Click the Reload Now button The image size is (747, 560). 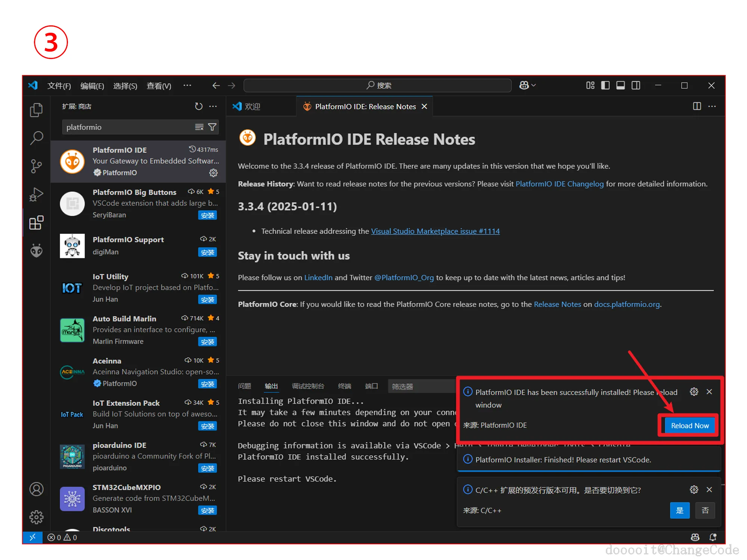pyautogui.click(x=689, y=426)
